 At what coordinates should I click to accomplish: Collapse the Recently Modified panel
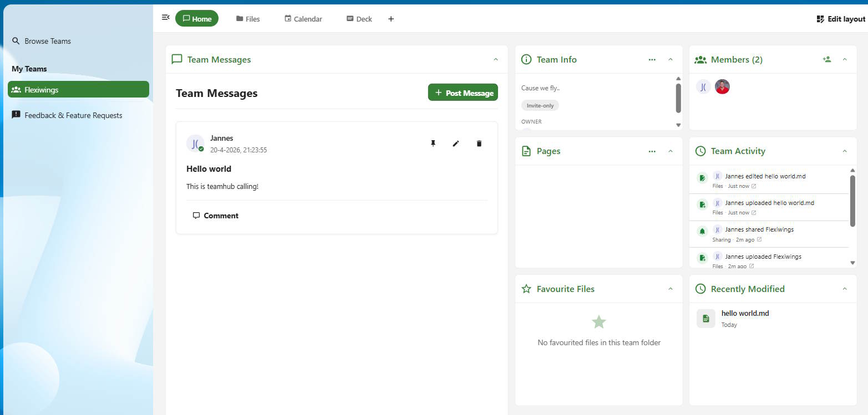tap(844, 289)
